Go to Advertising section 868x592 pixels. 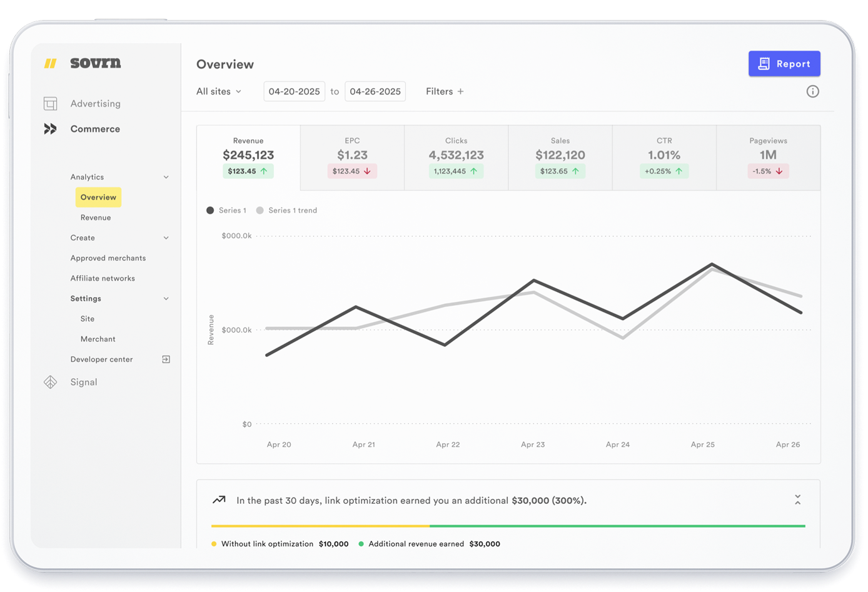[x=95, y=104]
